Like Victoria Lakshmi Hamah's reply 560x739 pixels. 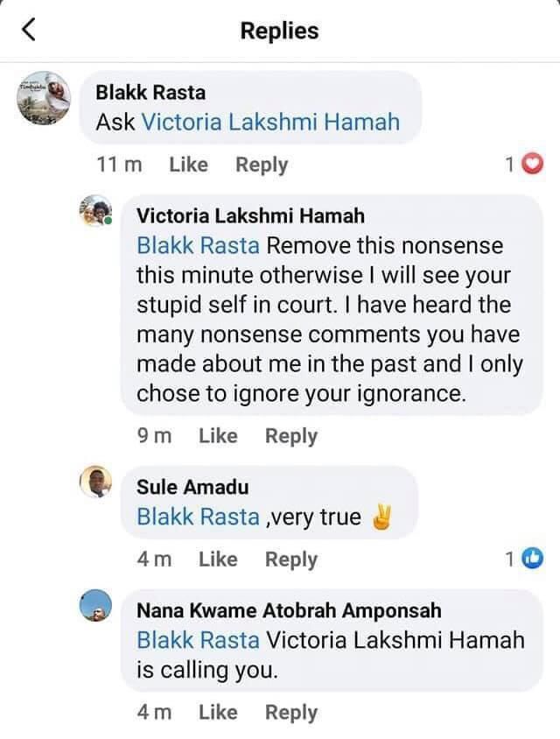point(218,436)
